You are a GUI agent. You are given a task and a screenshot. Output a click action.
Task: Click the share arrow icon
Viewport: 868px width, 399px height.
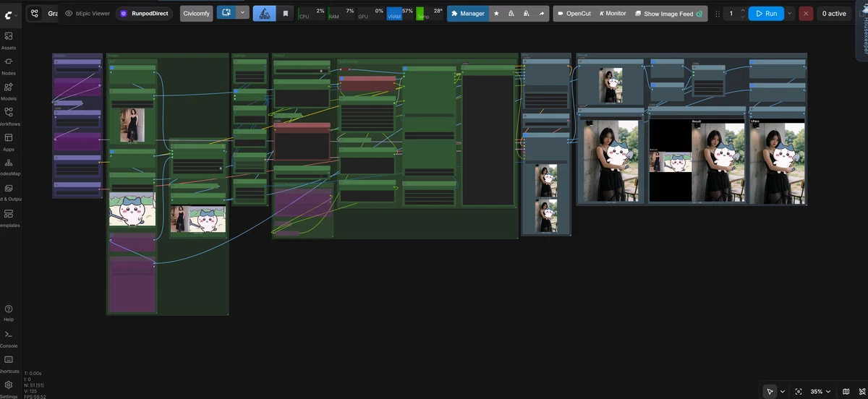click(542, 14)
